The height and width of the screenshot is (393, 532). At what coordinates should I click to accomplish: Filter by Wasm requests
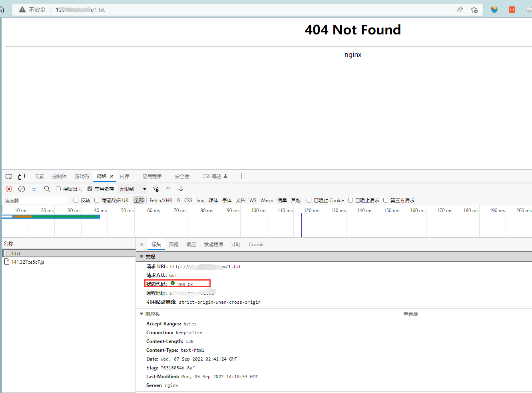267,201
